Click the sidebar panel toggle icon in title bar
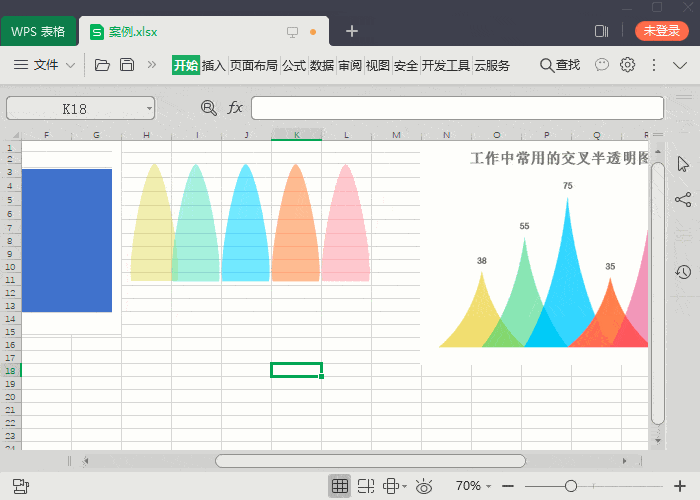The width and height of the screenshot is (700, 500). tap(601, 31)
